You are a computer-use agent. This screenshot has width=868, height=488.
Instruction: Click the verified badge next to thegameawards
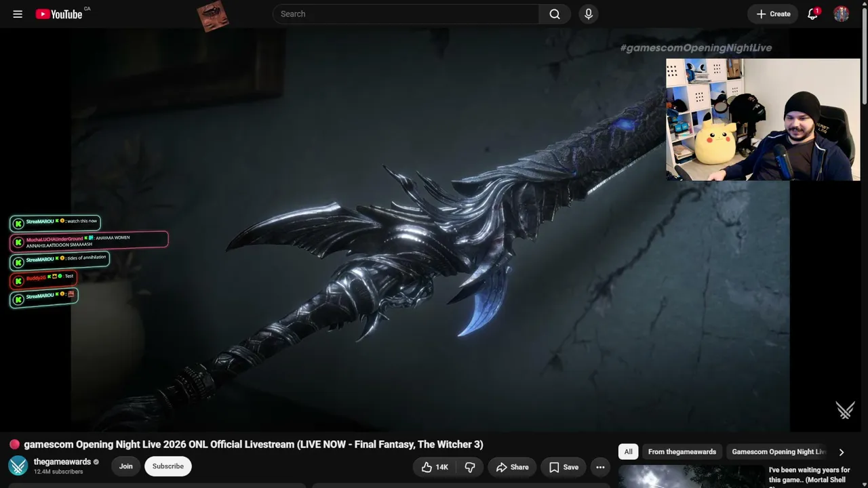tap(96, 462)
